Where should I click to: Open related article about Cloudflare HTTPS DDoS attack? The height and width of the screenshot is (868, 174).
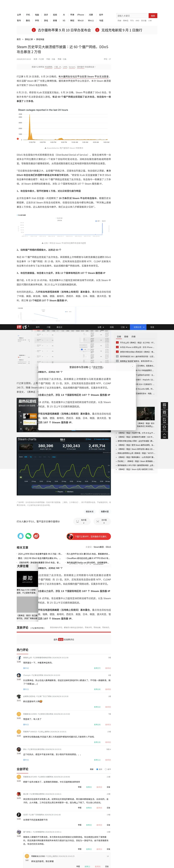coord(88,558)
